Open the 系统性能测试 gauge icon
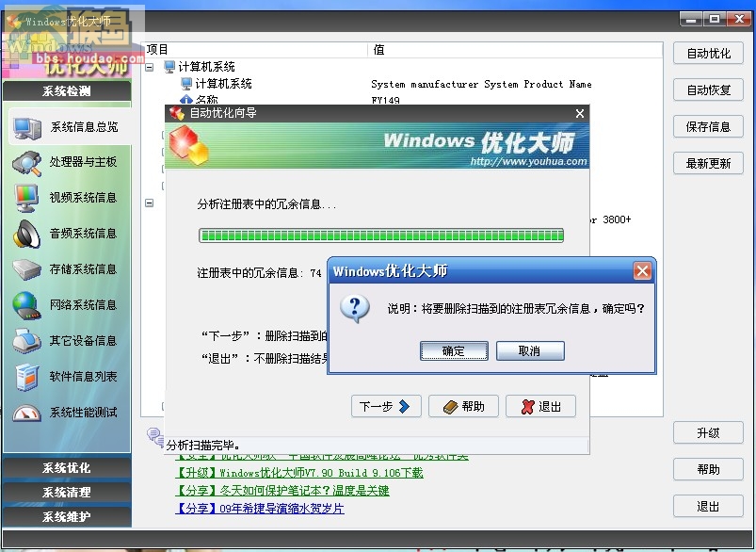The width and height of the screenshot is (756, 552). click(x=26, y=413)
